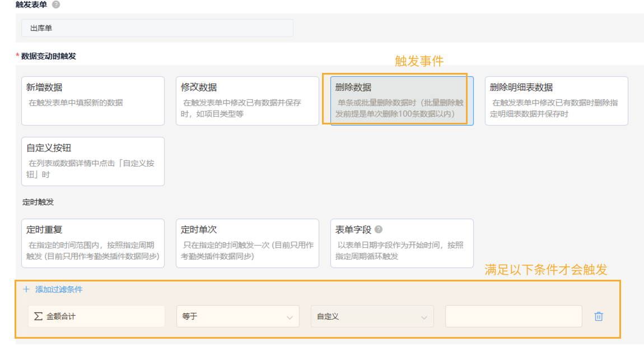644x351 pixels.
Task: Click the 金额合计 filter field
Action: pyautogui.click(x=96, y=316)
